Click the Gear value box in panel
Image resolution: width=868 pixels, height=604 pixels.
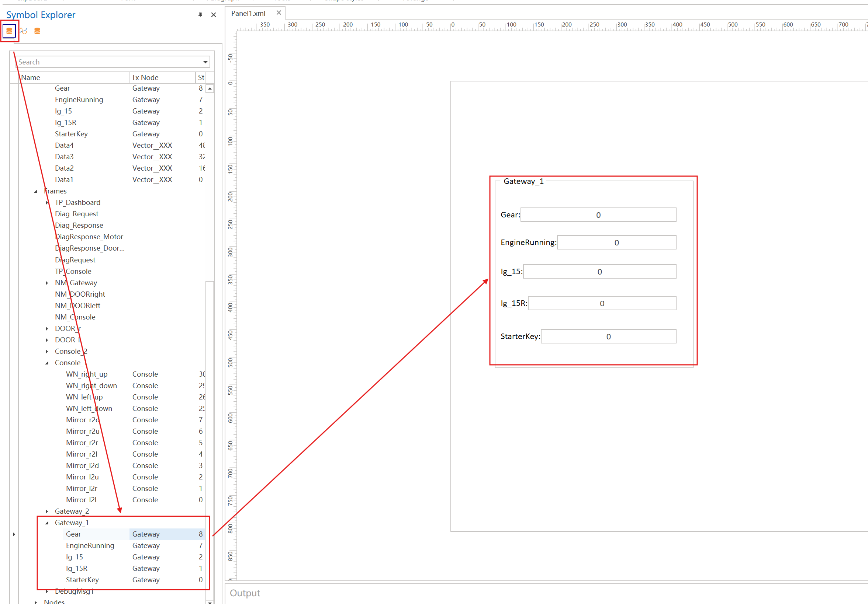(598, 215)
